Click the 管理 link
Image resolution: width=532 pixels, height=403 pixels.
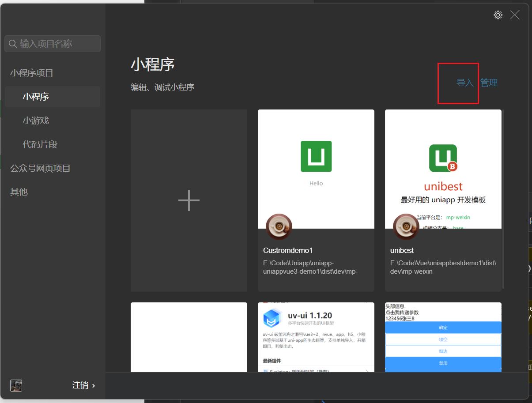tap(489, 83)
